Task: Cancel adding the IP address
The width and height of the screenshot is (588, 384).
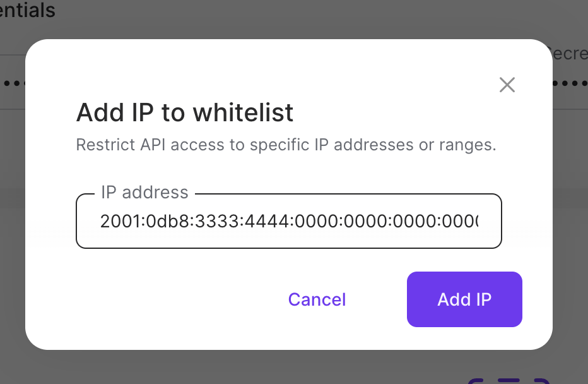Action: point(317,299)
